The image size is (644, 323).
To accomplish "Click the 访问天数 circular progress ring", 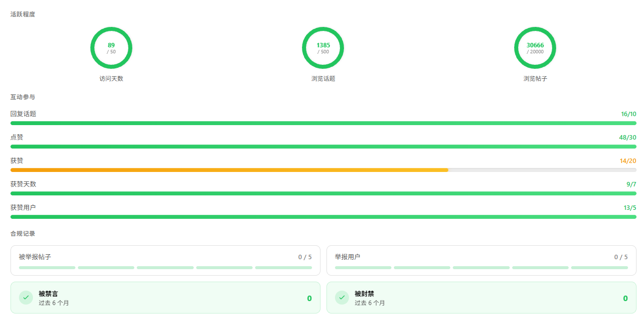I will coord(111,48).
